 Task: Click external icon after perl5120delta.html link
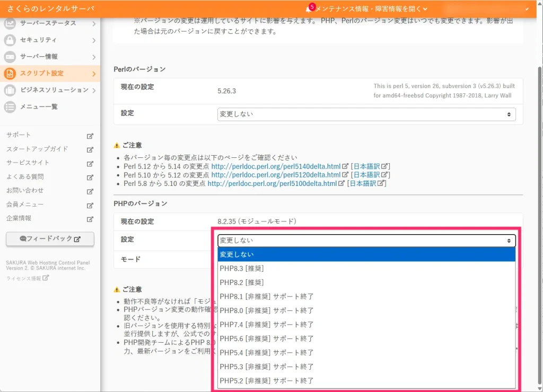[x=345, y=175]
